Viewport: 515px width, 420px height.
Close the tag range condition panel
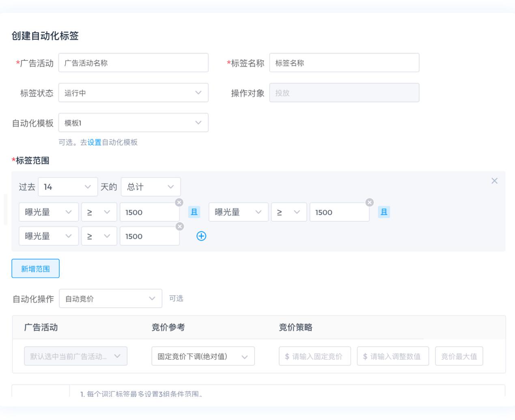pos(494,181)
